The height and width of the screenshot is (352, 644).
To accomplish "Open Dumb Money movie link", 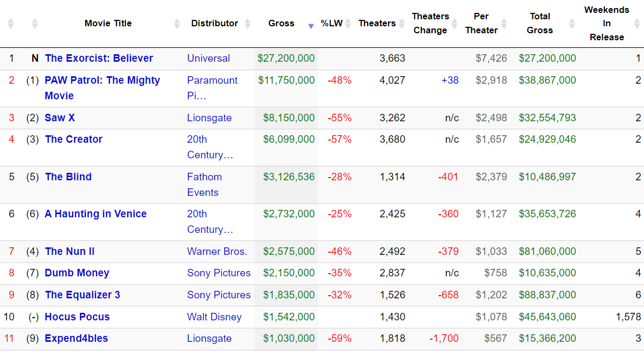I will click(x=77, y=273).
